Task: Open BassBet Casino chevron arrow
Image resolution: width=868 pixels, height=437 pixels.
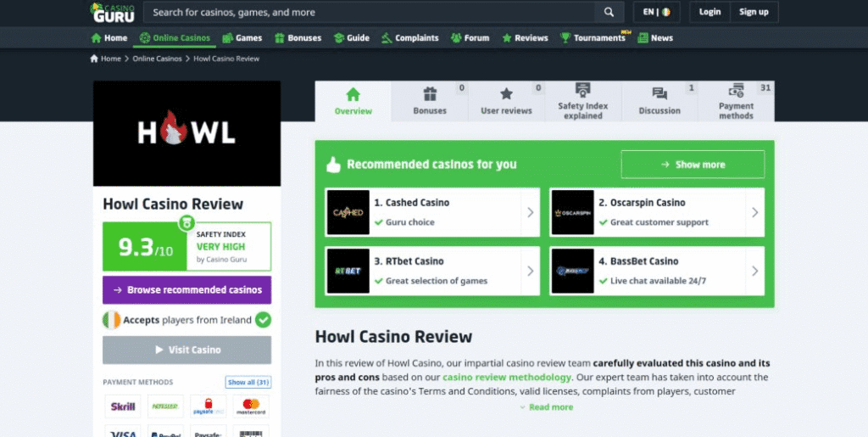Action: (x=755, y=272)
